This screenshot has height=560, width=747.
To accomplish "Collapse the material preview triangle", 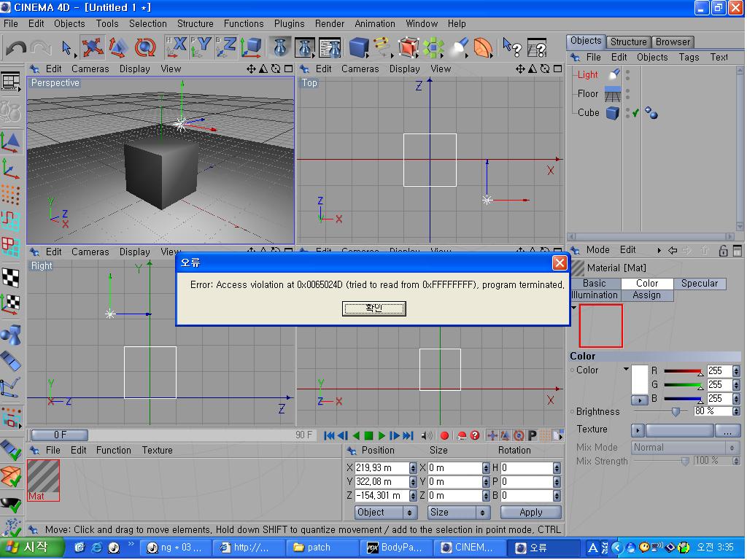I will 574,308.
